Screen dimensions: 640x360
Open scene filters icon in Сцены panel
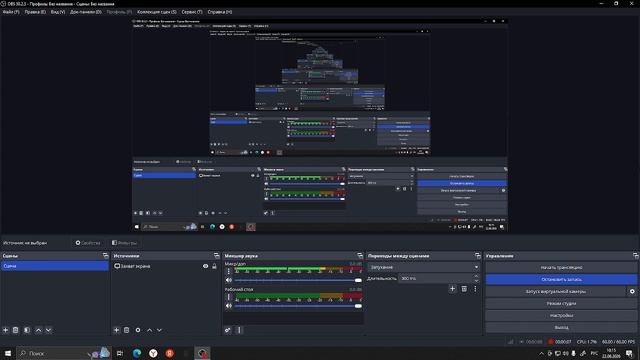pos(27,330)
